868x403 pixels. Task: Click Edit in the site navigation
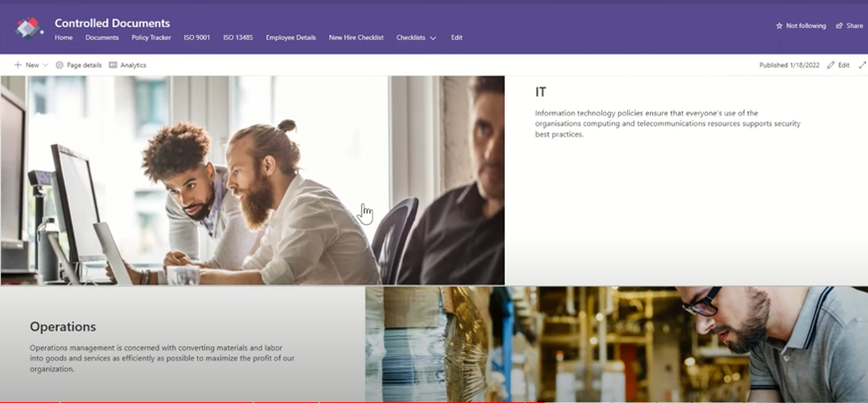click(x=457, y=38)
